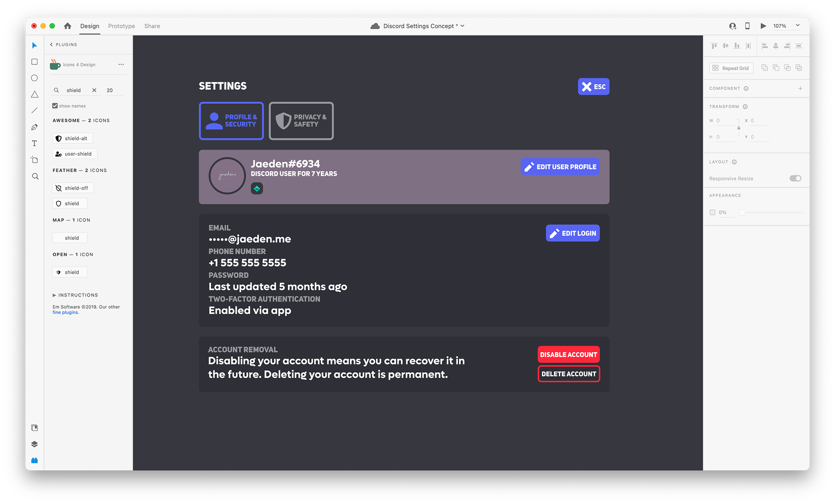Expand the Instructions section
Screen dimensions: 835x504
(x=75, y=295)
